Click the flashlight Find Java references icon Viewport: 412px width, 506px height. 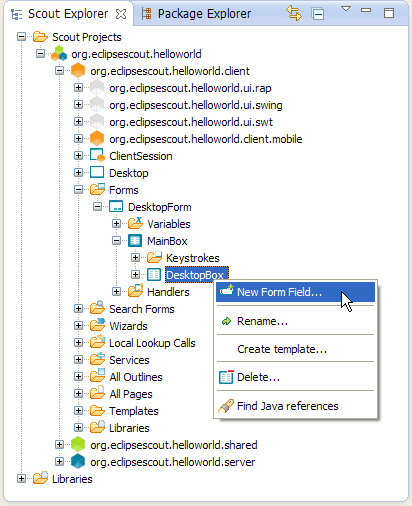(226, 406)
